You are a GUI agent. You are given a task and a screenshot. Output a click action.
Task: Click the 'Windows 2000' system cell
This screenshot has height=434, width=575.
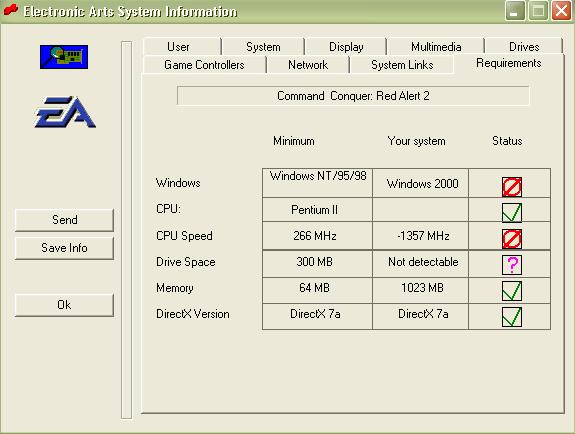[x=421, y=183]
